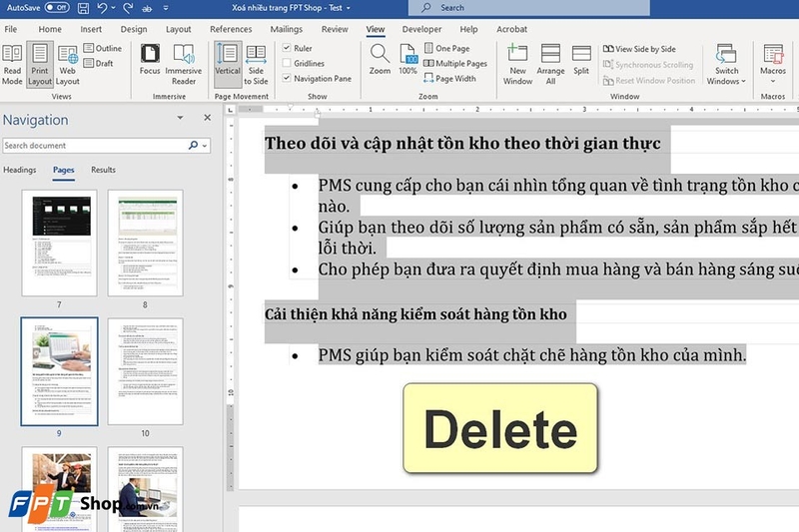Close the Navigation pane
This screenshot has height=532, width=799.
208,118
